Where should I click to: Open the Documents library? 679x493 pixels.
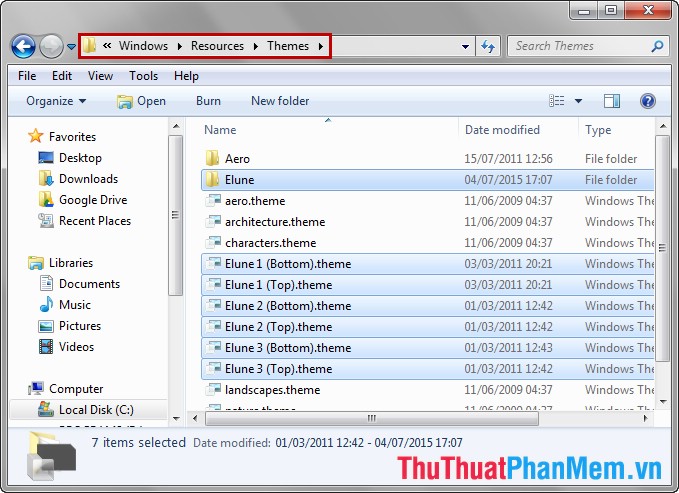[79, 283]
